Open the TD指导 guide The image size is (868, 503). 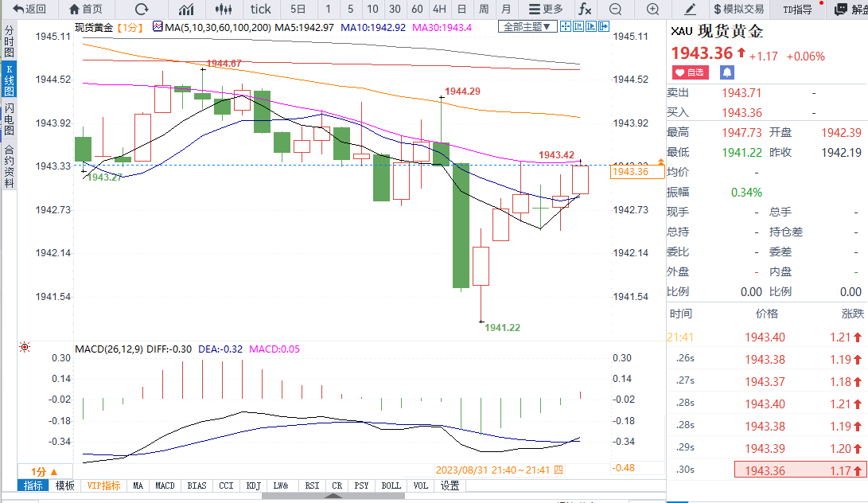[x=798, y=9]
